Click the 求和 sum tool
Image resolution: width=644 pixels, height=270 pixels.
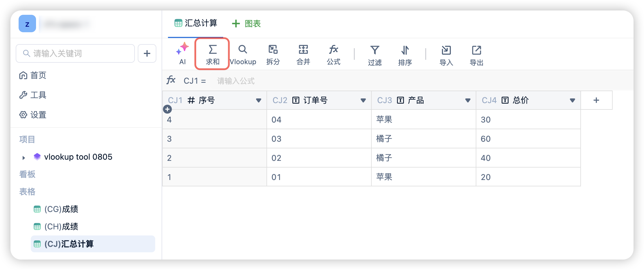click(212, 54)
